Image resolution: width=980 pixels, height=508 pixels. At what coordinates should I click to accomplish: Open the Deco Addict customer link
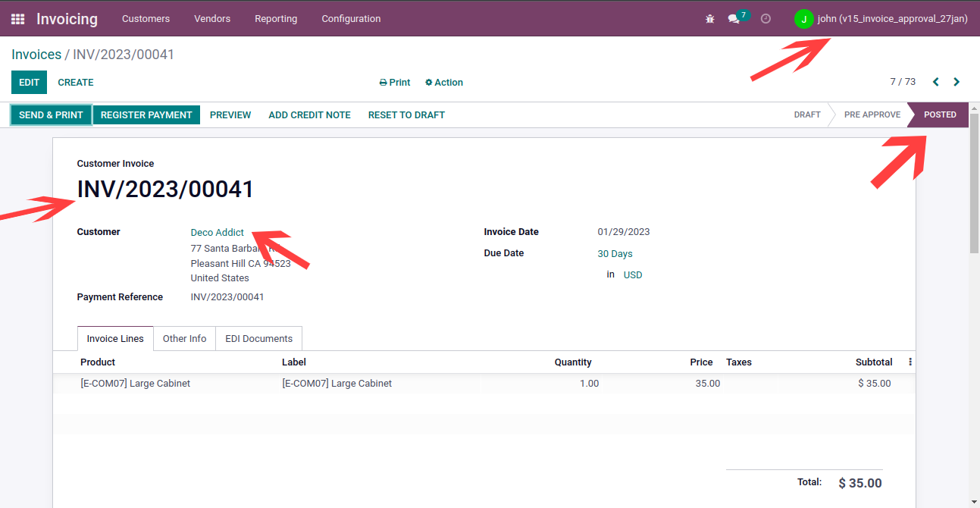point(218,233)
